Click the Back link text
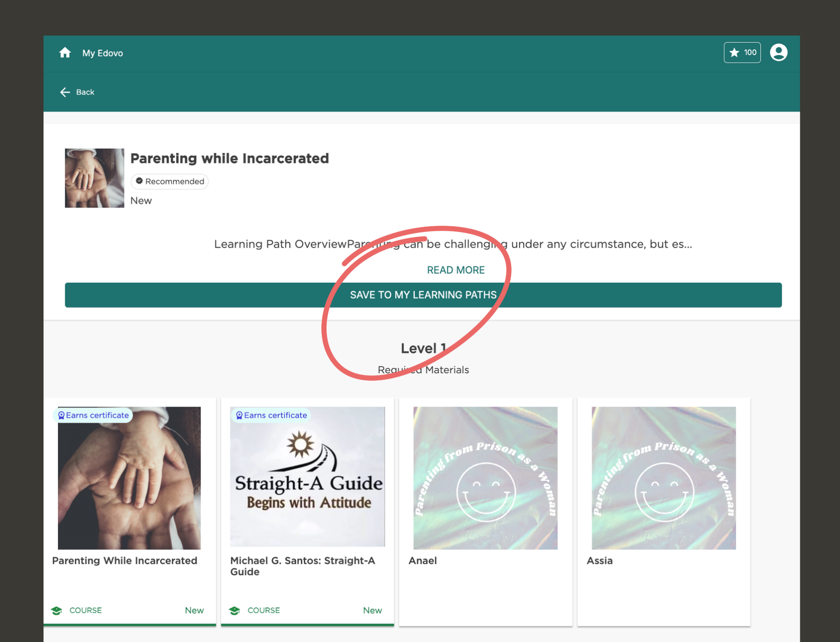The image size is (840, 642). pos(85,92)
